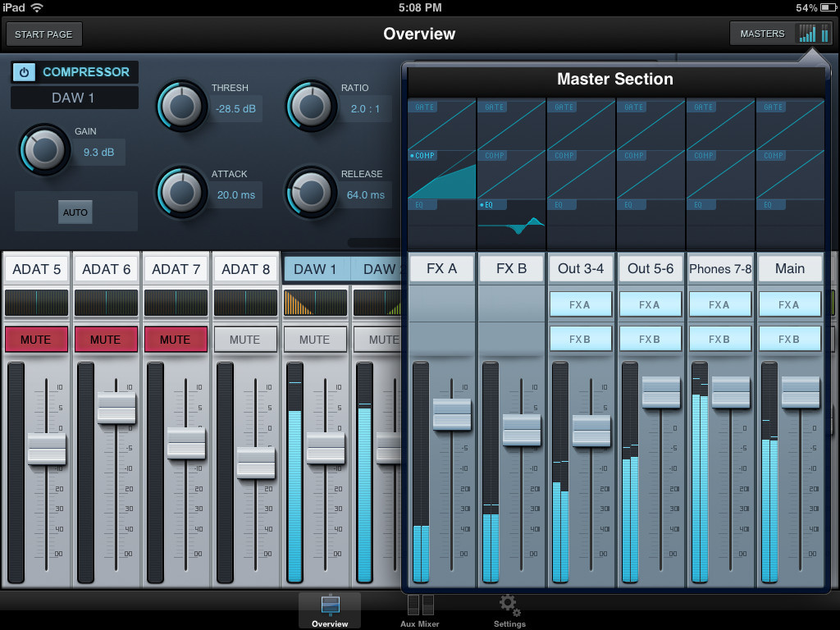The width and height of the screenshot is (840, 630).
Task: Click the FX B EQ curve graph
Action: (x=511, y=223)
